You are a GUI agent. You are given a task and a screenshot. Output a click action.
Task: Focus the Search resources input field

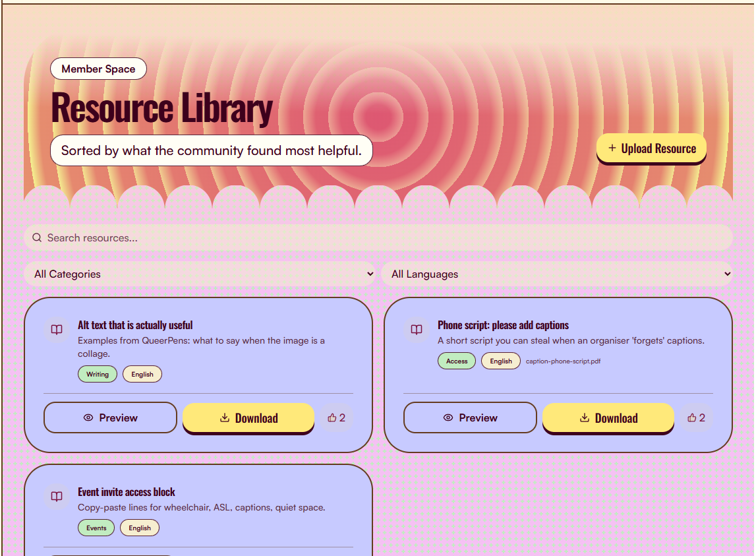click(x=378, y=237)
